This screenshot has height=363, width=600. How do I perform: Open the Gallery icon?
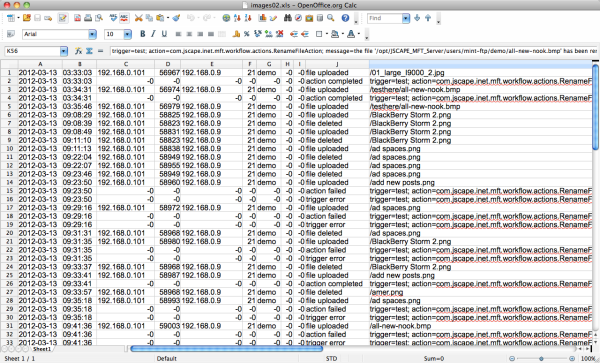pyautogui.click(x=309, y=18)
